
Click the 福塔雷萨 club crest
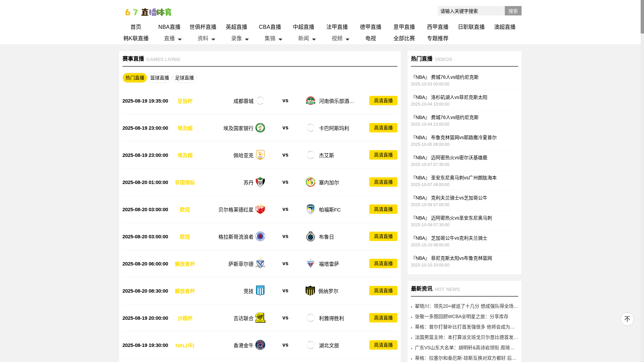coord(311,263)
